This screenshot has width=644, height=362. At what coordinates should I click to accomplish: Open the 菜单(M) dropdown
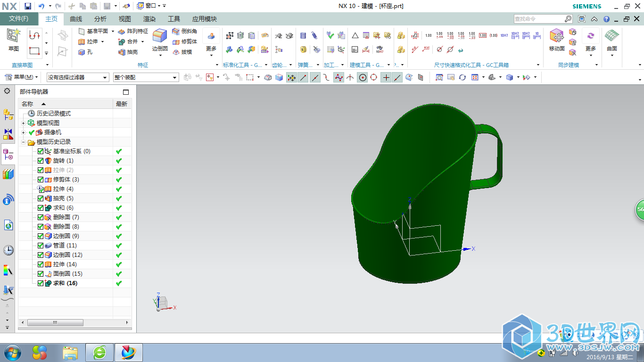21,77
